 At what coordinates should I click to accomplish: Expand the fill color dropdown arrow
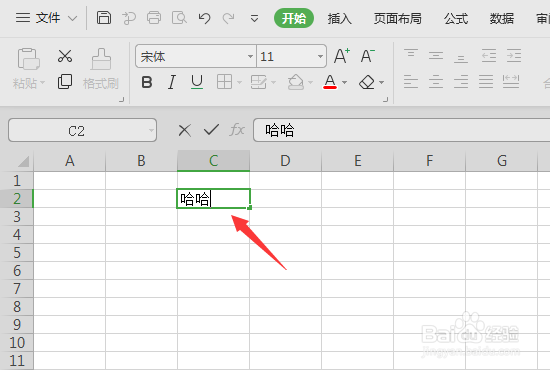[310, 82]
